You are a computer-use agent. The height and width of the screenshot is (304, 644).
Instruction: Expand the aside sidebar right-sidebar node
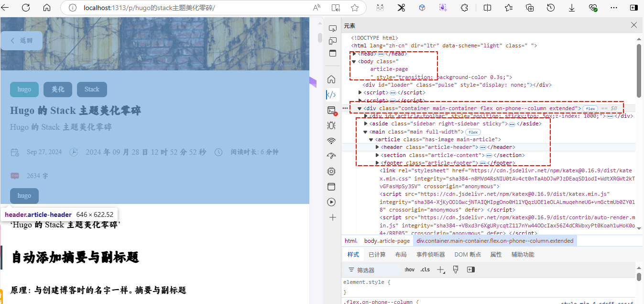[366, 124]
